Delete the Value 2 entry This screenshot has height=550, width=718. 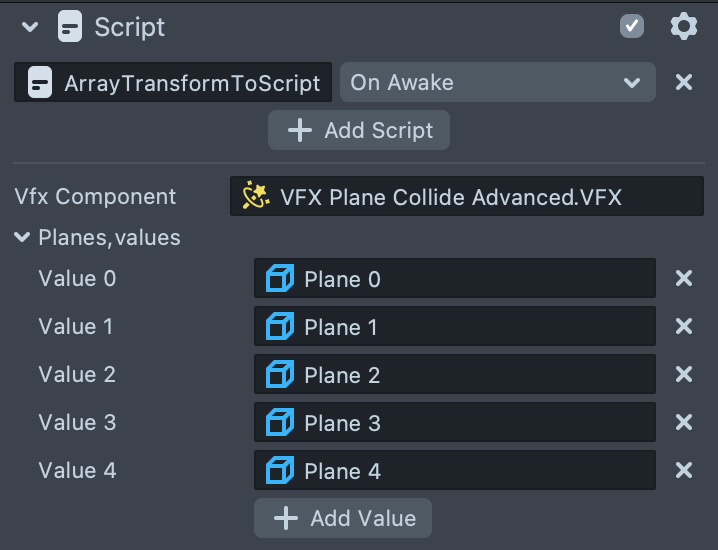[684, 374]
